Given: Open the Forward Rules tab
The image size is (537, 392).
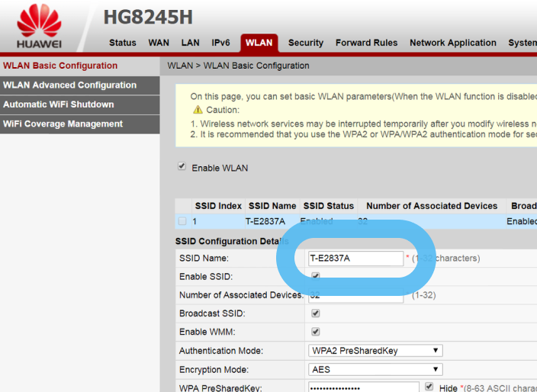Looking at the screenshot, I should (366, 43).
